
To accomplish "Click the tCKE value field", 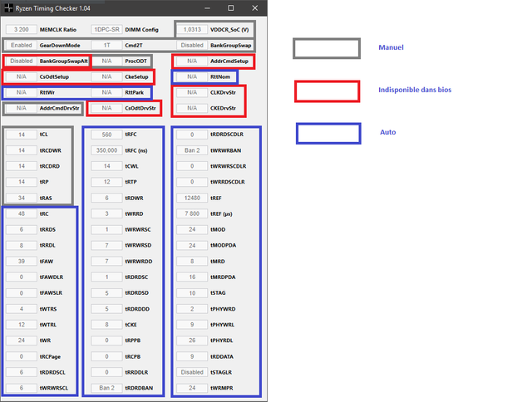I will point(106,325).
